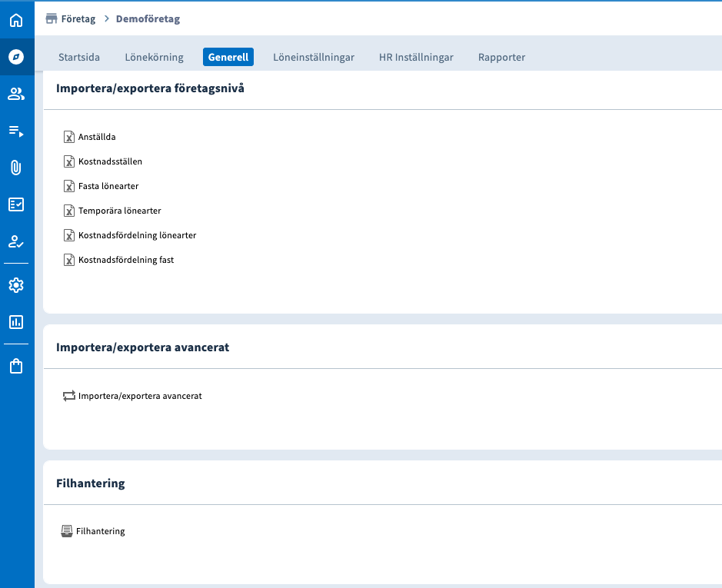Viewport: 722px width, 588px height.
Task: Click the Importera/exportera avancerat link
Action: [x=139, y=396]
